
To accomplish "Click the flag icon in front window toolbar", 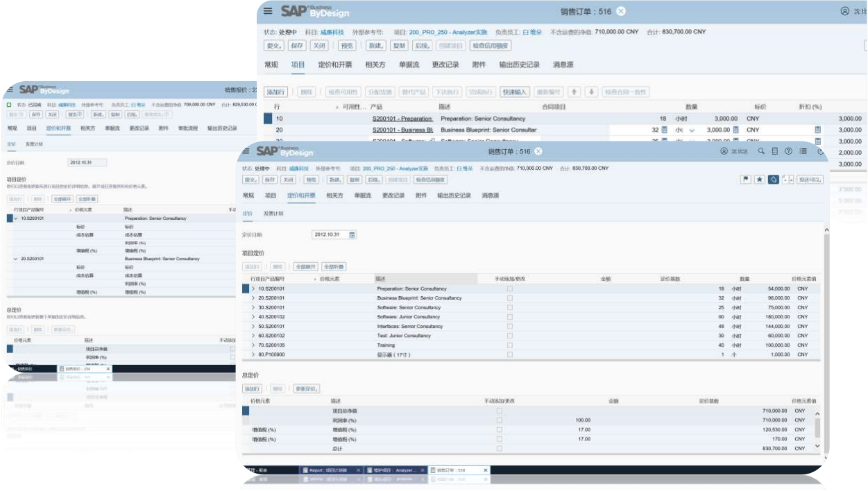I will pos(747,179).
